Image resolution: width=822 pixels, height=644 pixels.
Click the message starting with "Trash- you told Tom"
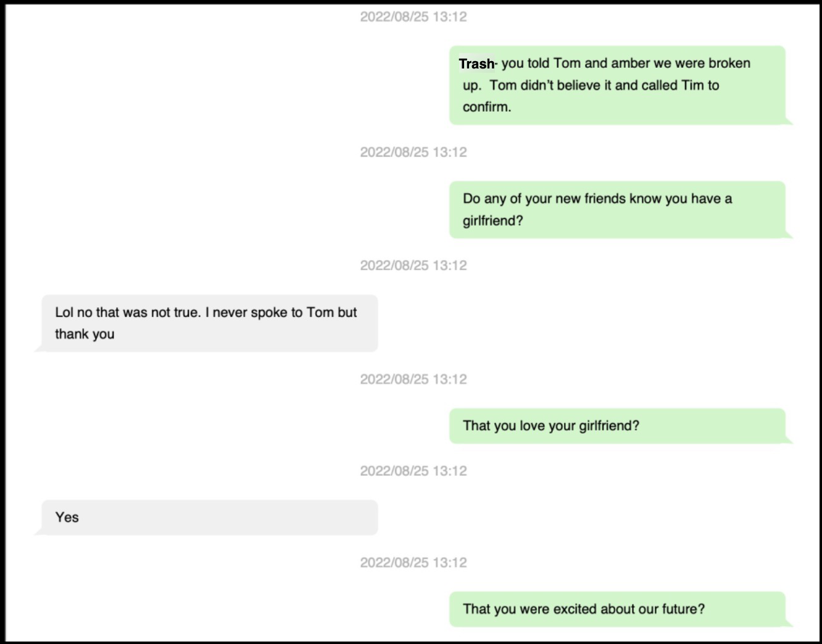pos(617,85)
